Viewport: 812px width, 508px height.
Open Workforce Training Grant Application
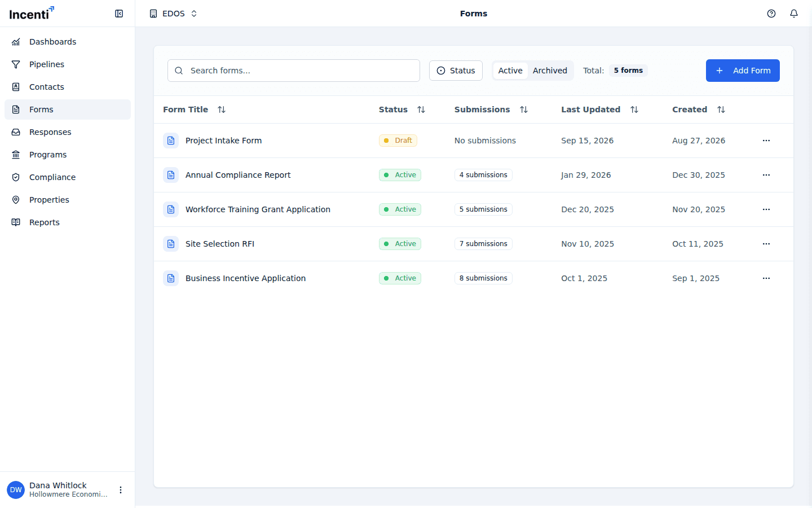point(258,209)
